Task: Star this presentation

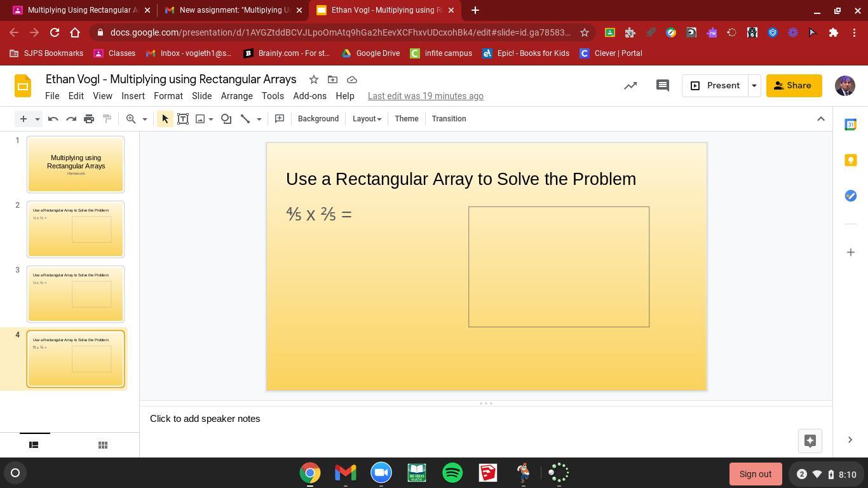Action: pyautogui.click(x=313, y=79)
